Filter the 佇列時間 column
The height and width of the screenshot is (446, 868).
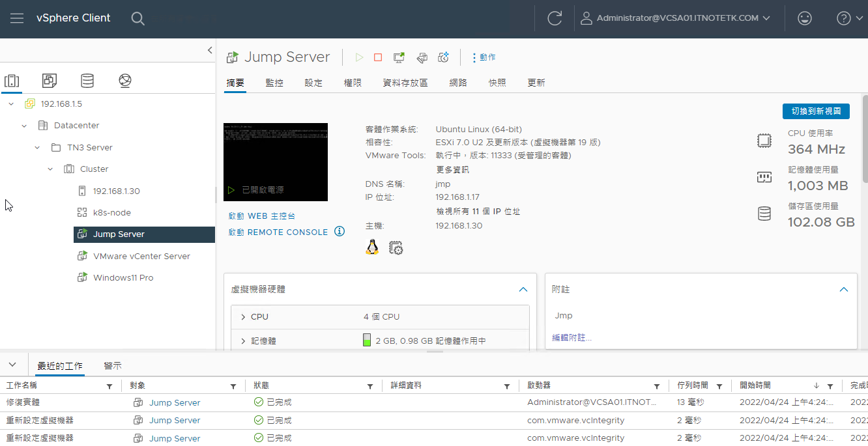tap(719, 386)
